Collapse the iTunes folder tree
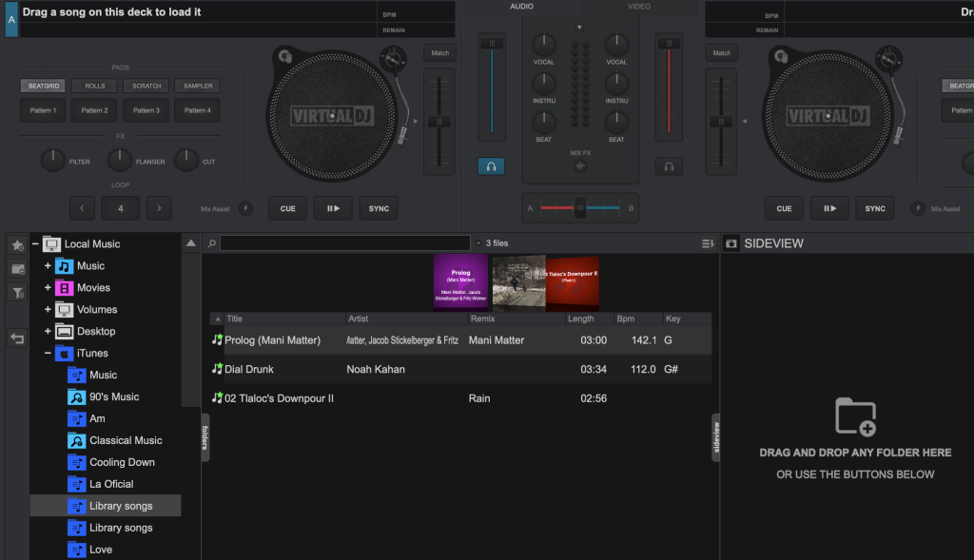 point(48,354)
